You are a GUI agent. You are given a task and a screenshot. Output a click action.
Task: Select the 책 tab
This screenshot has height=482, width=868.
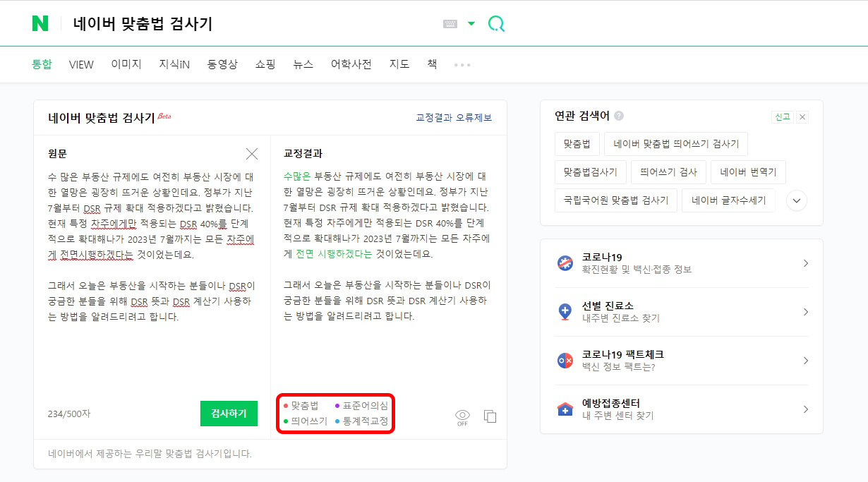(432, 64)
